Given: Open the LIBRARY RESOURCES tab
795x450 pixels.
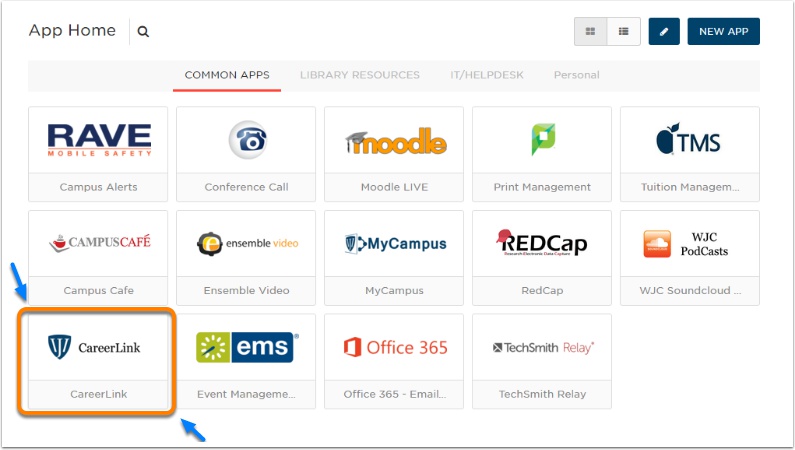Looking at the screenshot, I should click(x=359, y=75).
